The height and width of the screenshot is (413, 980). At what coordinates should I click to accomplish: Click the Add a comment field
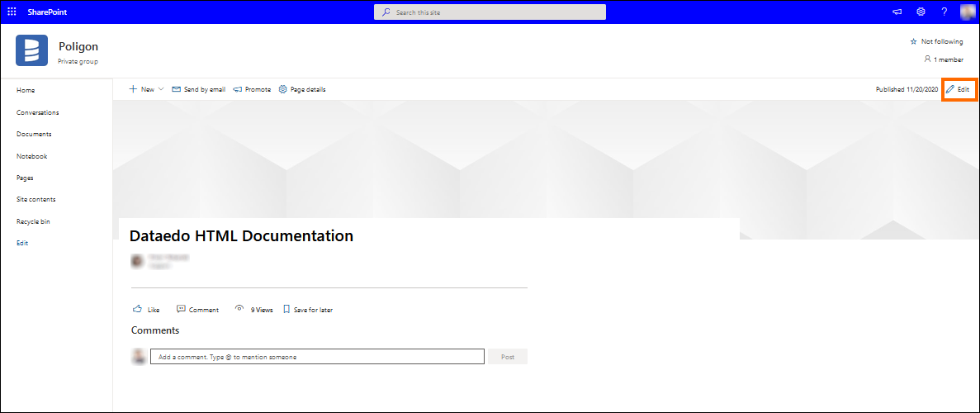coord(317,357)
